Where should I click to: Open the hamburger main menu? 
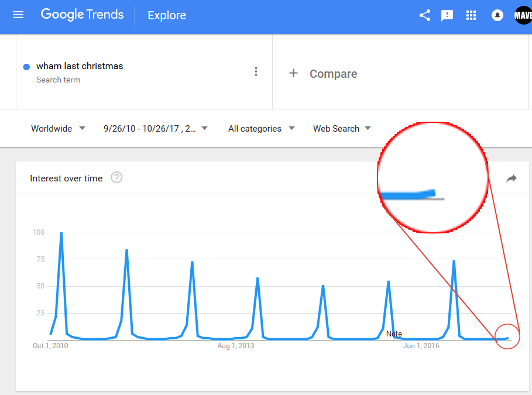[18, 15]
